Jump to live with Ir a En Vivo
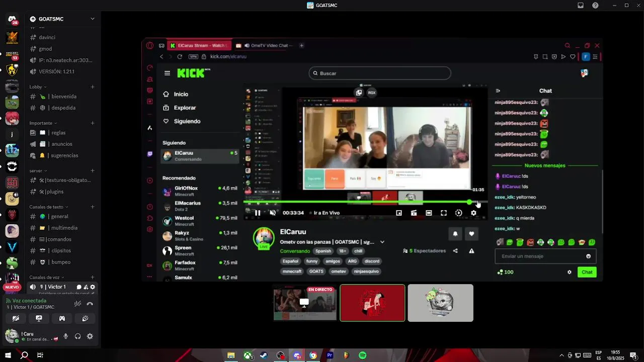 (325, 213)
